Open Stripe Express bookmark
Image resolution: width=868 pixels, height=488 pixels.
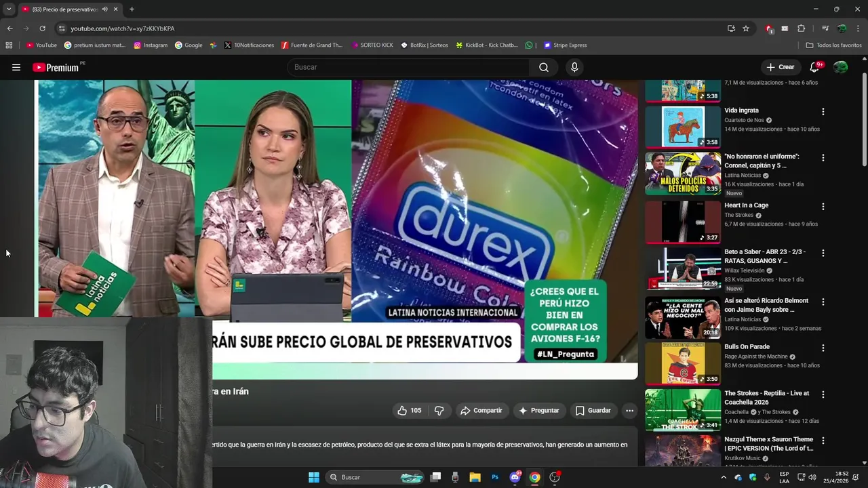point(566,45)
